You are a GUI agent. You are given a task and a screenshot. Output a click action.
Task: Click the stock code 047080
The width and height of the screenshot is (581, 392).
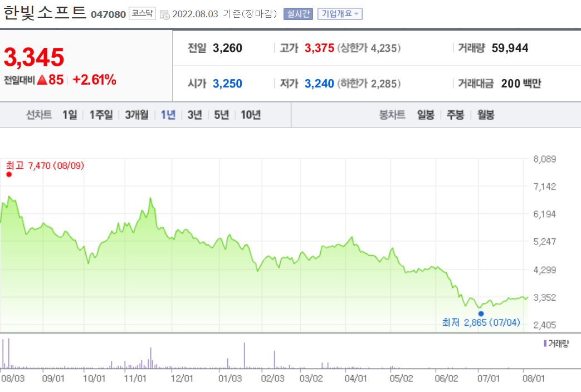108,14
